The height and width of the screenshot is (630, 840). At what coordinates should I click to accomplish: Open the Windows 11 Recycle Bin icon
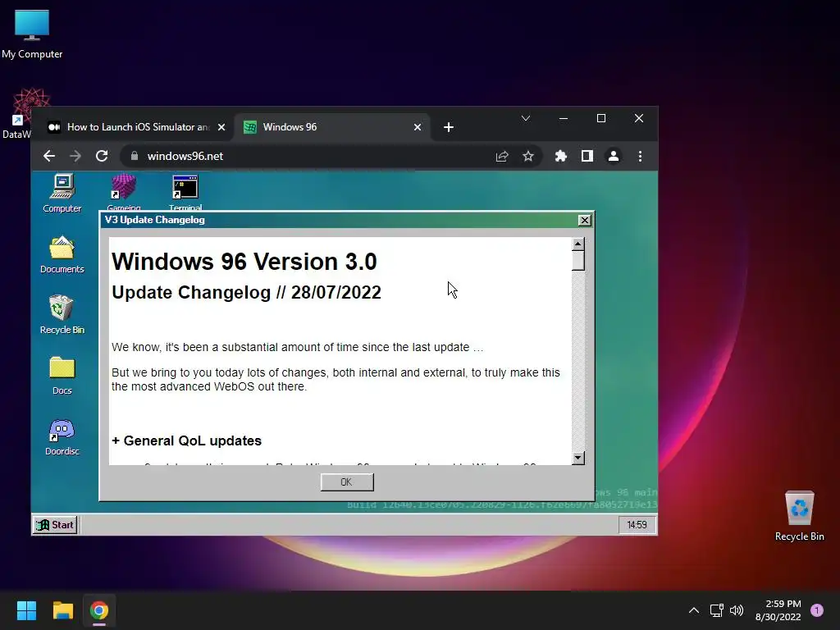click(799, 515)
